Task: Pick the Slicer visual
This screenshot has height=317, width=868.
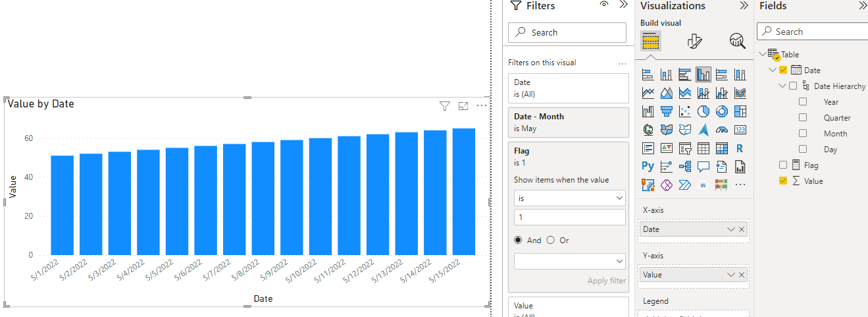Action: point(684,148)
